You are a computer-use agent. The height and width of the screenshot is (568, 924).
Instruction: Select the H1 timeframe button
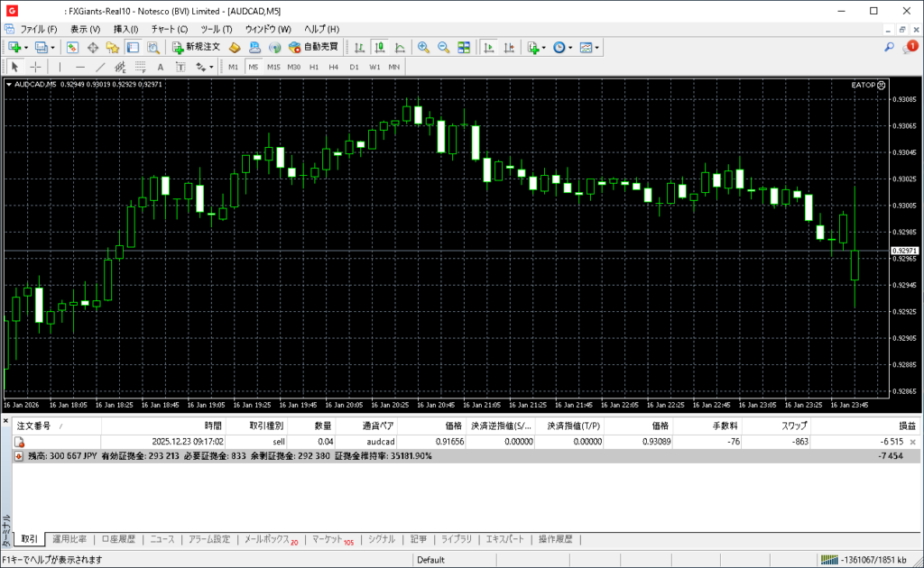point(314,67)
